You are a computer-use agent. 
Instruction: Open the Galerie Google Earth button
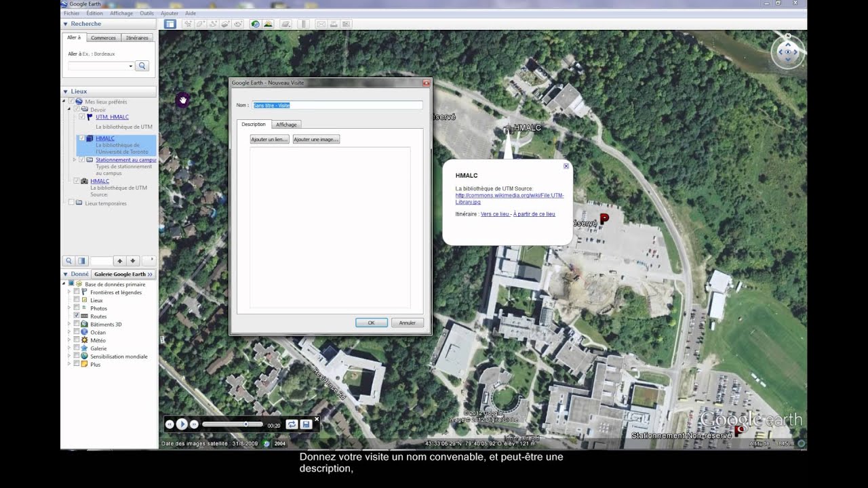click(123, 274)
